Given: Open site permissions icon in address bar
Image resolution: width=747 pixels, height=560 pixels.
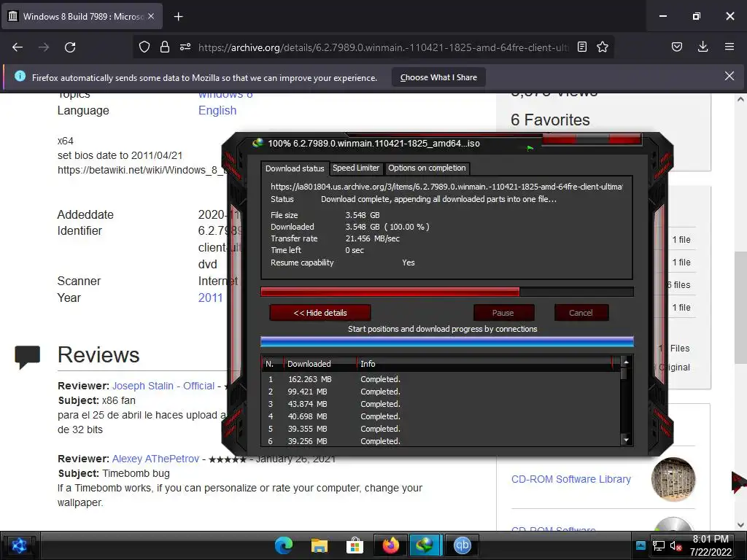Looking at the screenshot, I should (x=185, y=47).
